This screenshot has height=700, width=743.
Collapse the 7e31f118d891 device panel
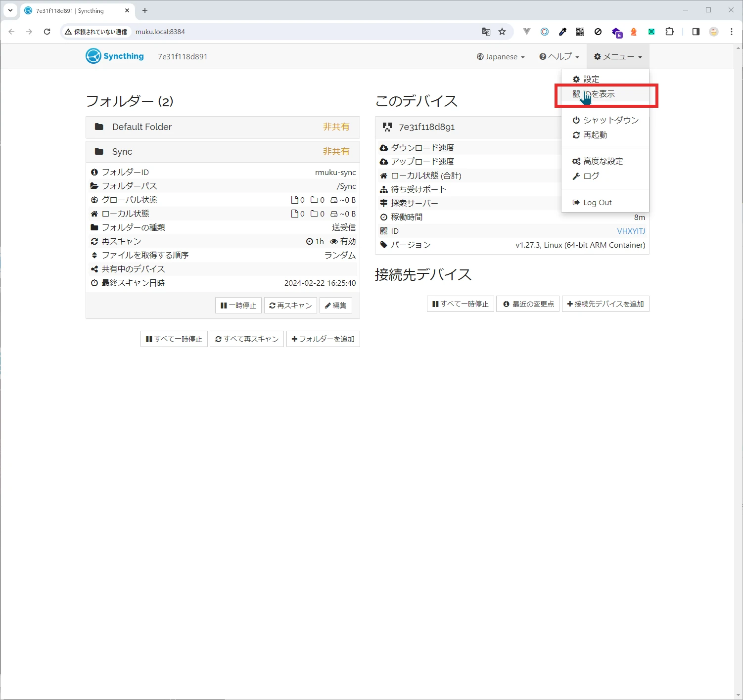468,127
